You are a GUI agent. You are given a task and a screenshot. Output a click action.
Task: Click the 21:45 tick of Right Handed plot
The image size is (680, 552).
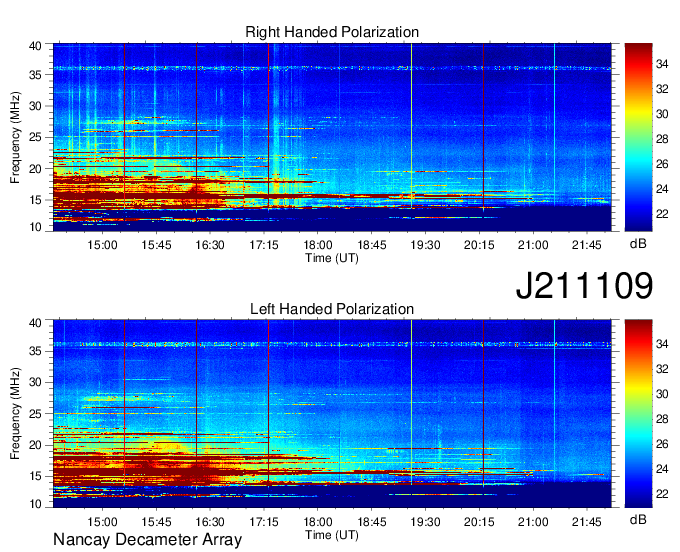click(x=587, y=245)
